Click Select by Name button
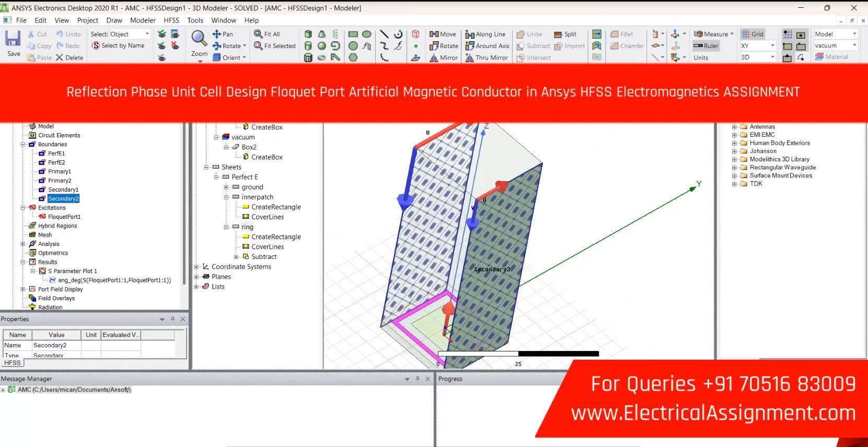This screenshot has height=447, width=868. [x=118, y=46]
